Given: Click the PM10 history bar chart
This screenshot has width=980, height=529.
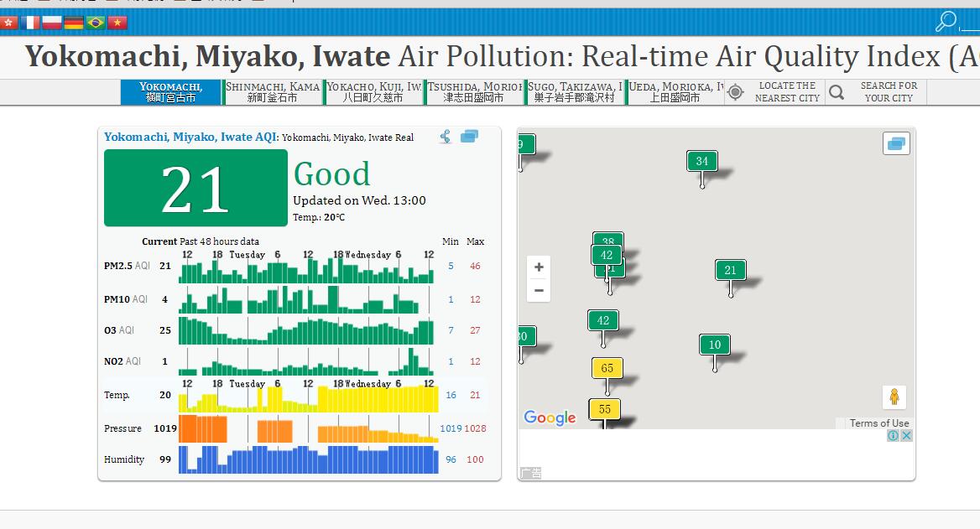Looking at the screenshot, I should pos(300,300).
